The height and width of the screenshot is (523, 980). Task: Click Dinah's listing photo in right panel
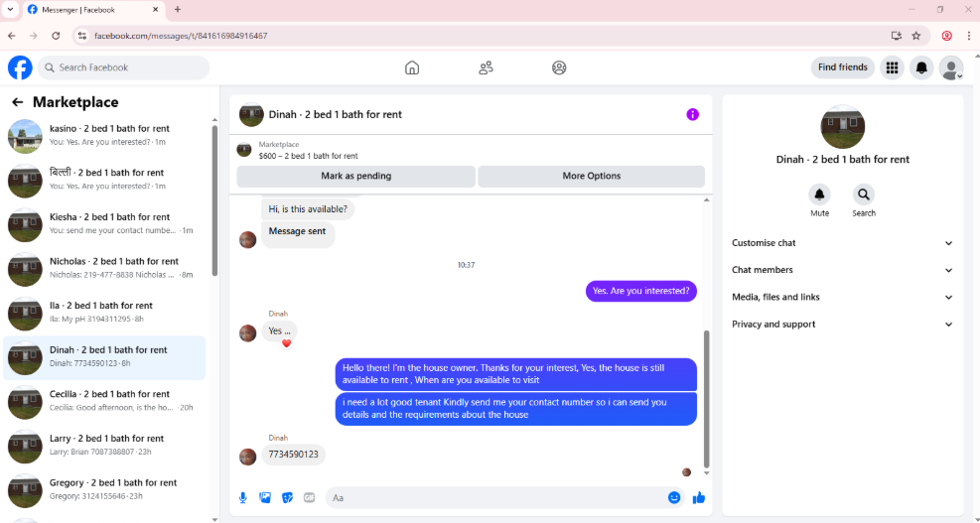pyautogui.click(x=843, y=127)
